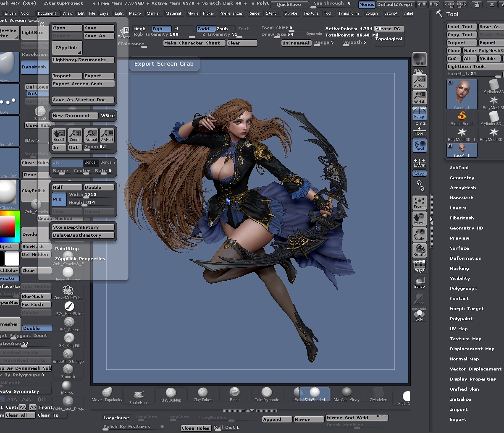
Task: Open the Zplugin menu
Action: click(x=371, y=13)
